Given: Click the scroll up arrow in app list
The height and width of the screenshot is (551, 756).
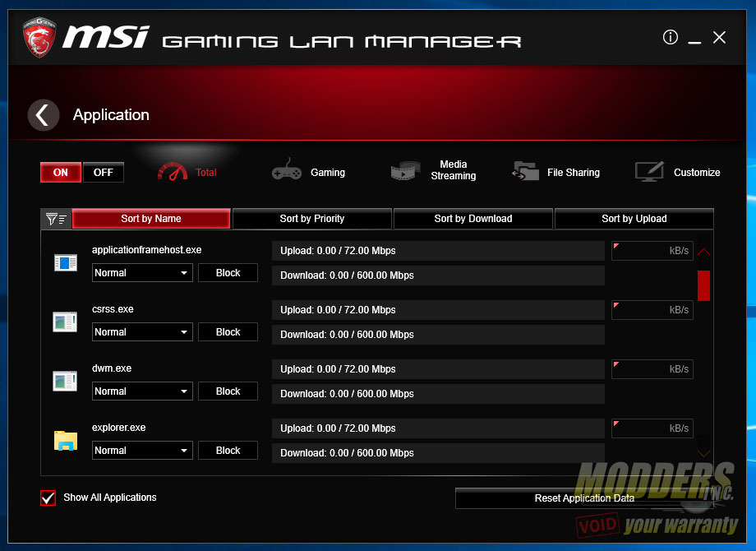Looking at the screenshot, I should pyautogui.click(x=703, y=252).
